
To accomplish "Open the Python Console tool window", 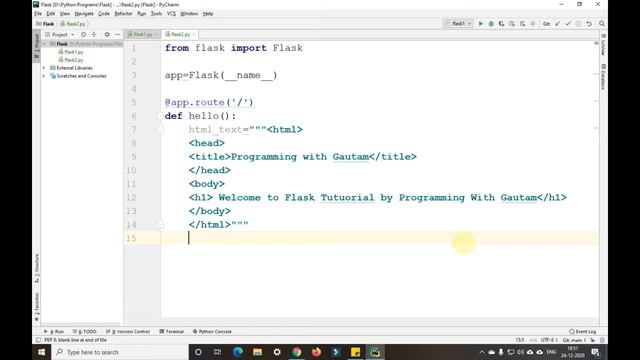I will coord(212,331).
